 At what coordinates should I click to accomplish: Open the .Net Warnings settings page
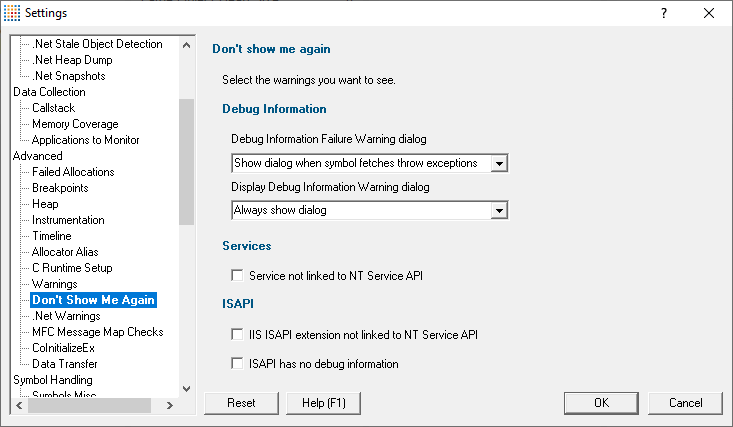(x=66, y=316)
